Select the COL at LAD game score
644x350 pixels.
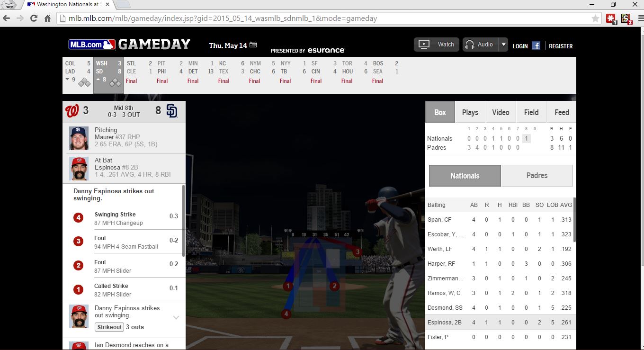click(x=78, y=75)
